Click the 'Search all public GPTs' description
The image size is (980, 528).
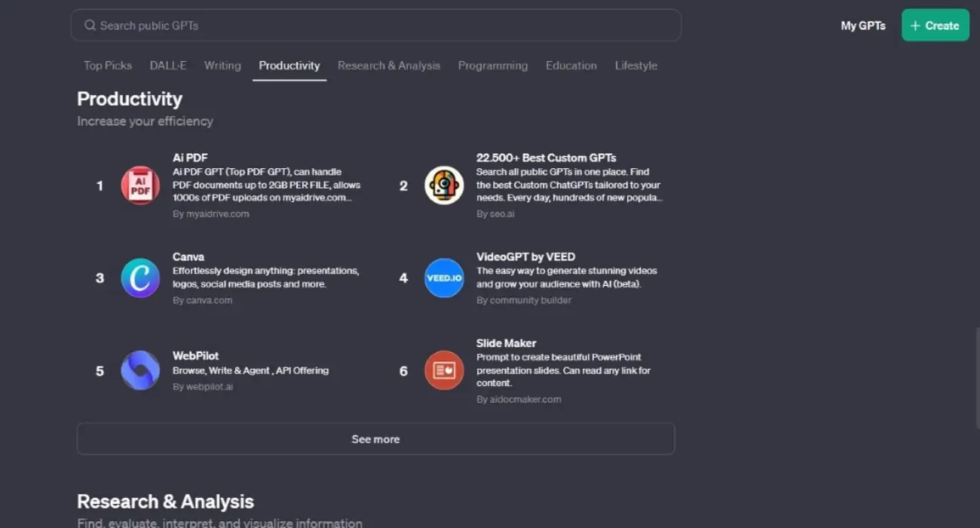(570, 185)
